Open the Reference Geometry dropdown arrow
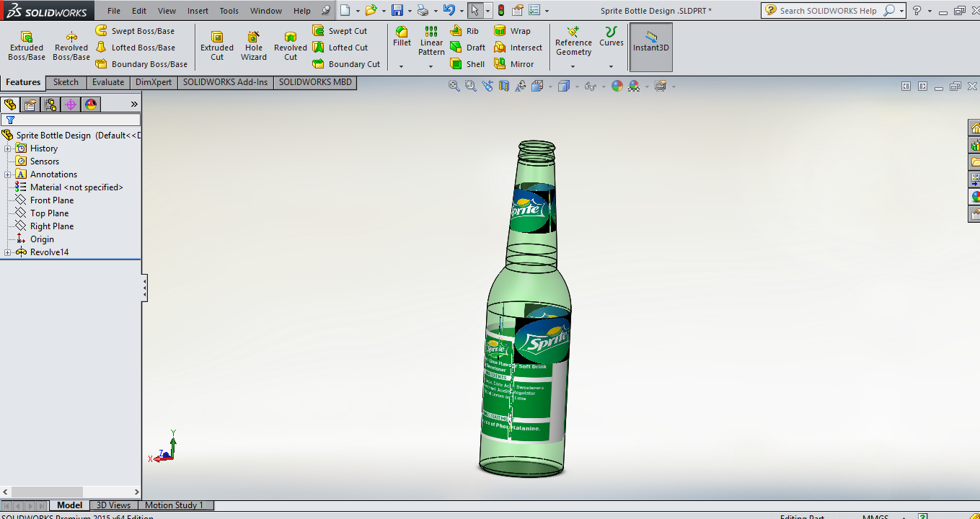The width and height of the screenshot is (980, 519). (573, 66)
